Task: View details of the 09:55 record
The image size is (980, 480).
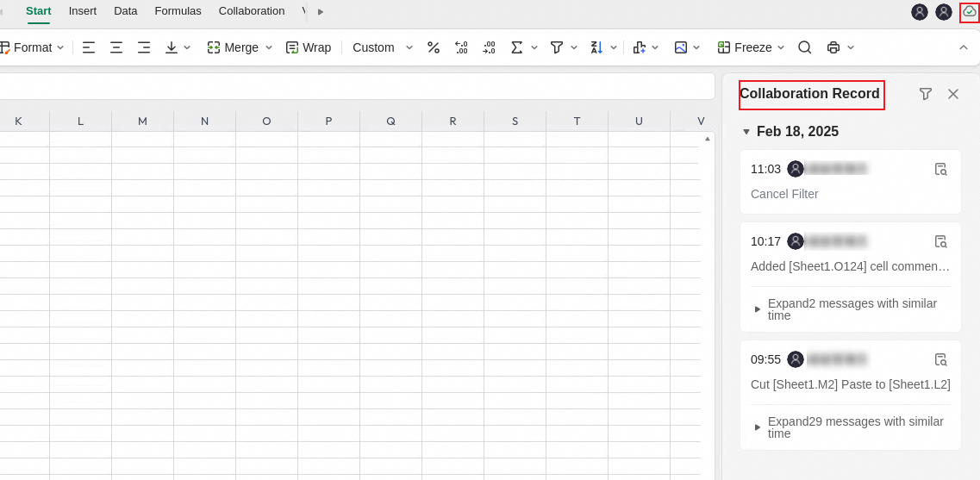Action: click(x=940, y=359)
